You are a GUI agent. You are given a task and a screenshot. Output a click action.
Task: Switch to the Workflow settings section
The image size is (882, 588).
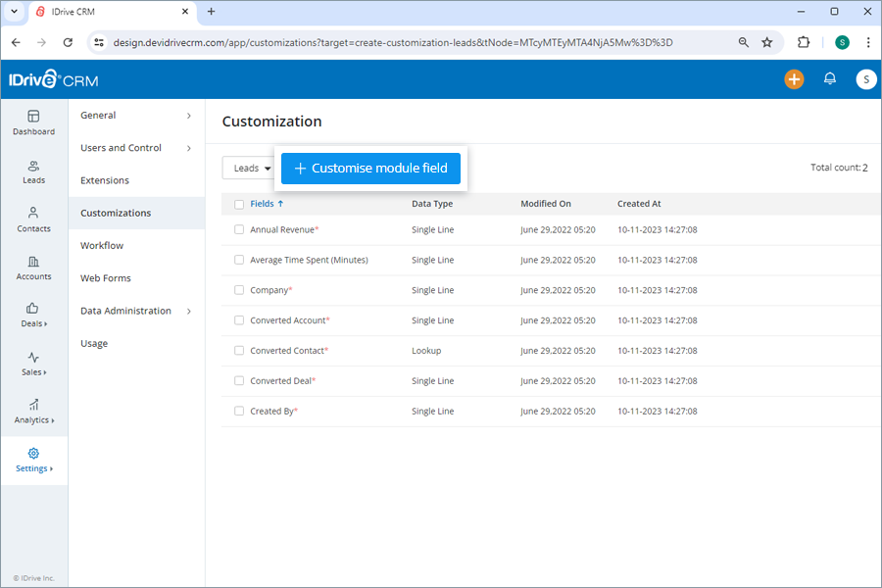coord(104,245)
